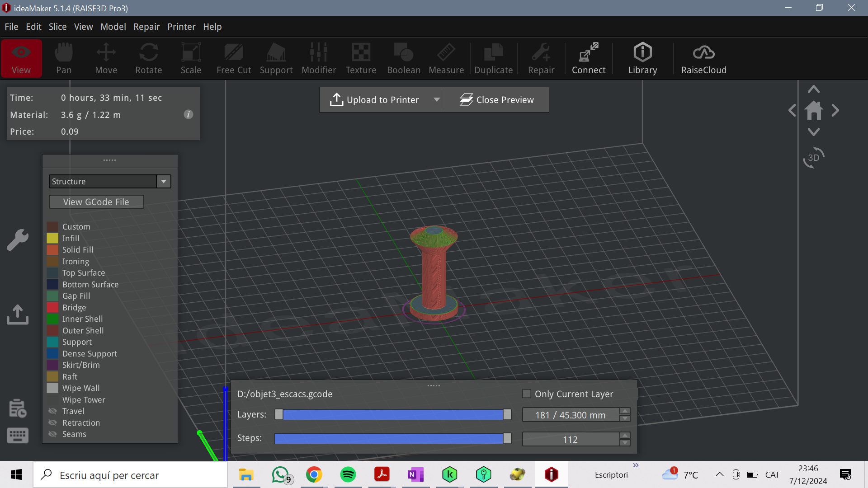
Task: Expand Upload to Printer dropdown arrow
Action: tap(437, 99)
